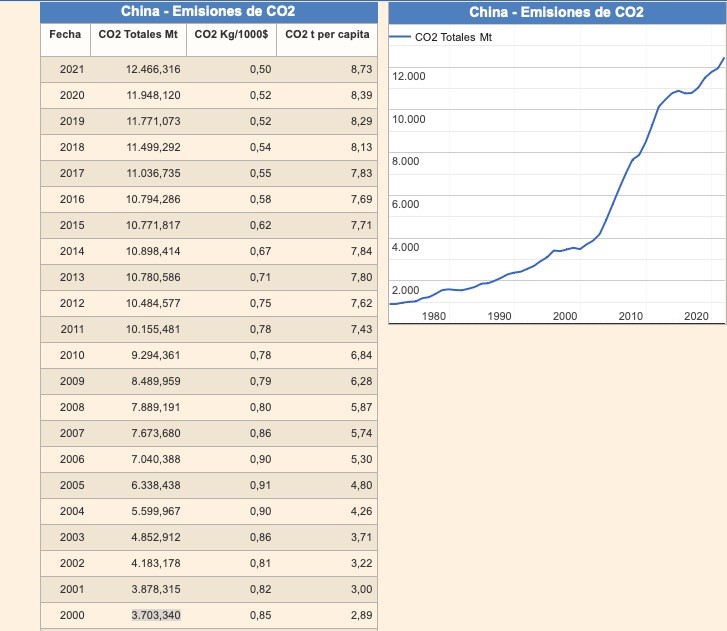Click the 2020 label on chart axis
This screenshot has width=727, height=631.
click(696, 316)
